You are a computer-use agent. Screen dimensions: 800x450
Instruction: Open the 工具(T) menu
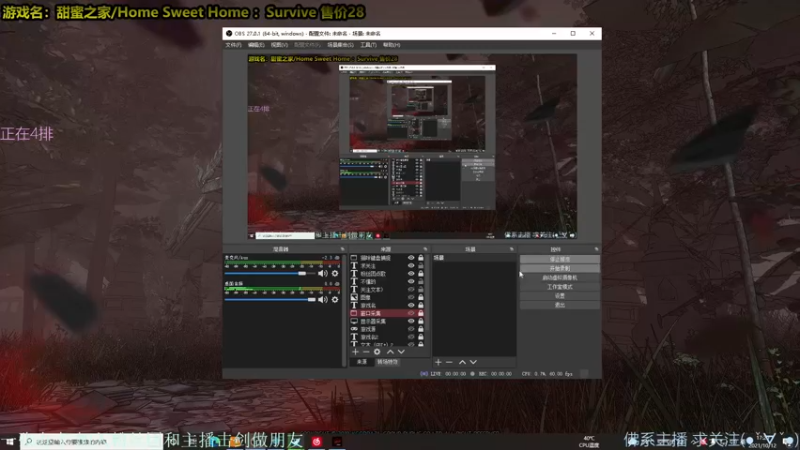(x=368, y=45)
